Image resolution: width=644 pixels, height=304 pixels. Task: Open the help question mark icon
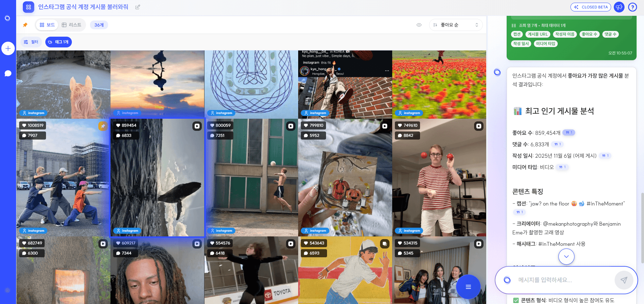click(x=633, y=7)
